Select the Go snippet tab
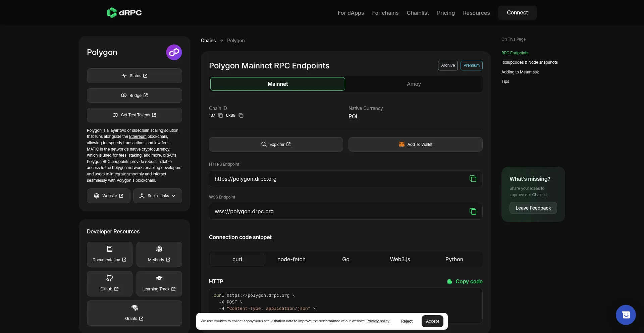644x333 pixels. [346, 259]
